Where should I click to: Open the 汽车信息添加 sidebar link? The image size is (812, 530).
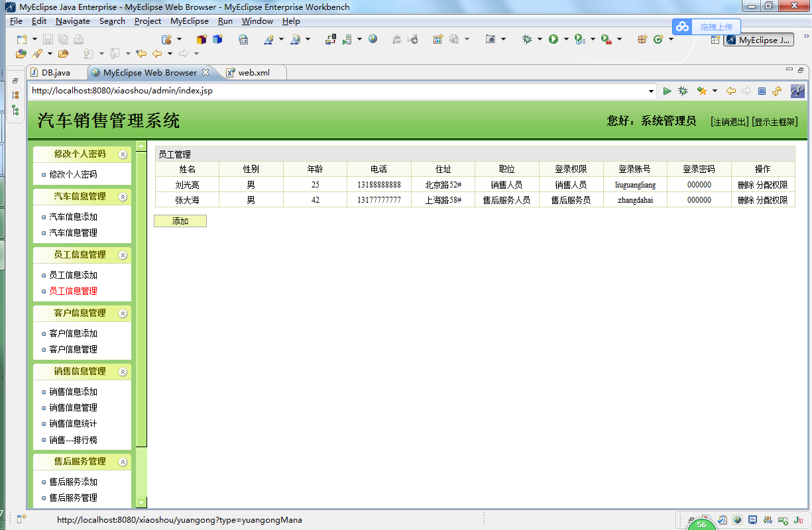pyautogui.click(x=74, y=217)
